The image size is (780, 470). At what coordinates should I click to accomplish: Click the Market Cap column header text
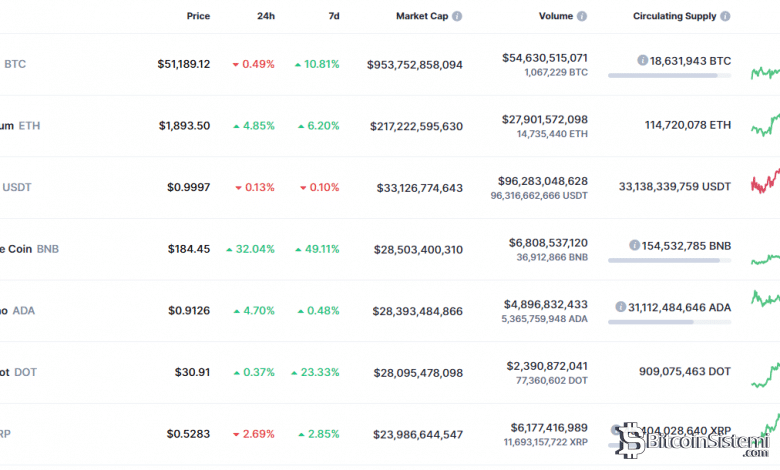point(421,17)
